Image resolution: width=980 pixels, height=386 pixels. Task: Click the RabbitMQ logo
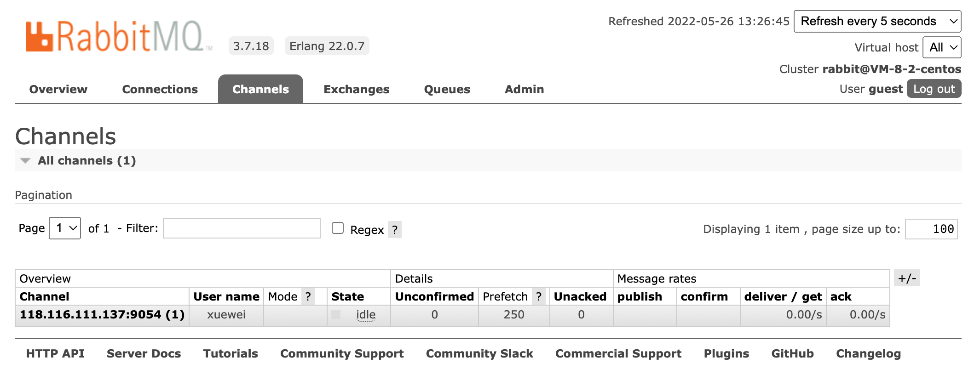(115, 34)
